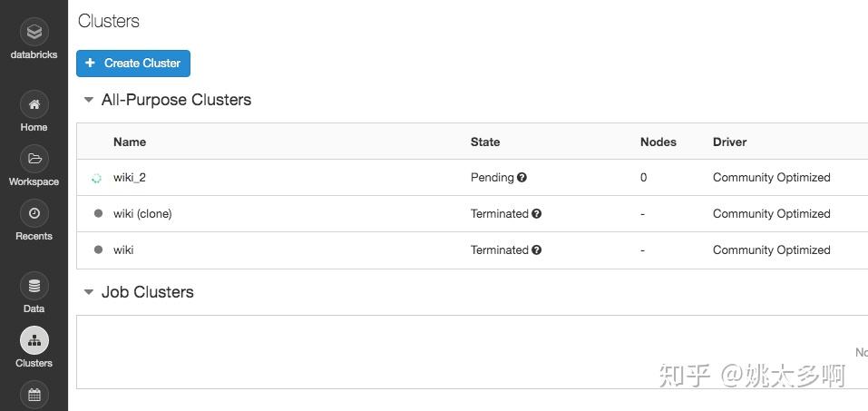Open the Jobs calendar icon
This screenshot has width=868, height=411.
click(x=34, y=394)
